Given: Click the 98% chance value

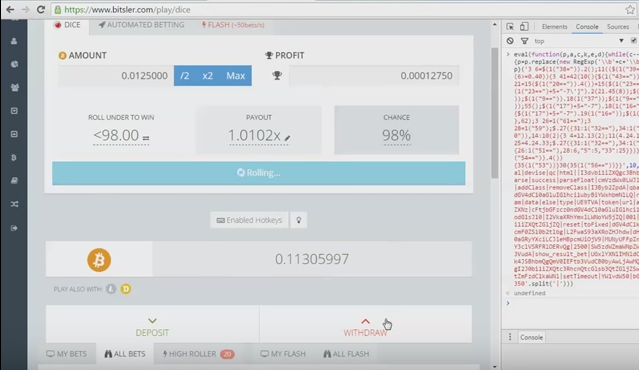Looking at the screenshot, I should [x=396, y=135].
